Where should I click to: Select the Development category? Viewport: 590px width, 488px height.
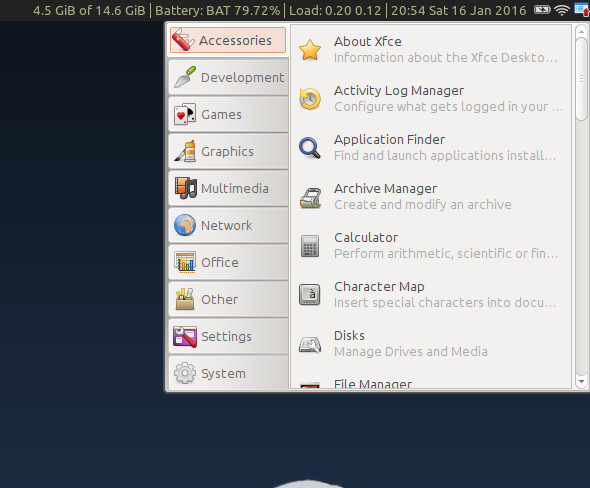[x=228, y=78]
